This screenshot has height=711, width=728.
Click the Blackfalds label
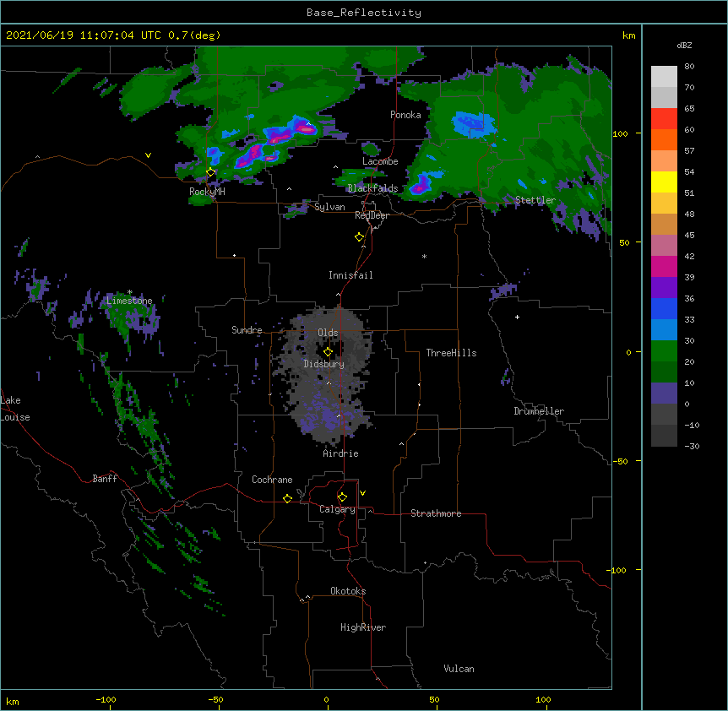372,188
